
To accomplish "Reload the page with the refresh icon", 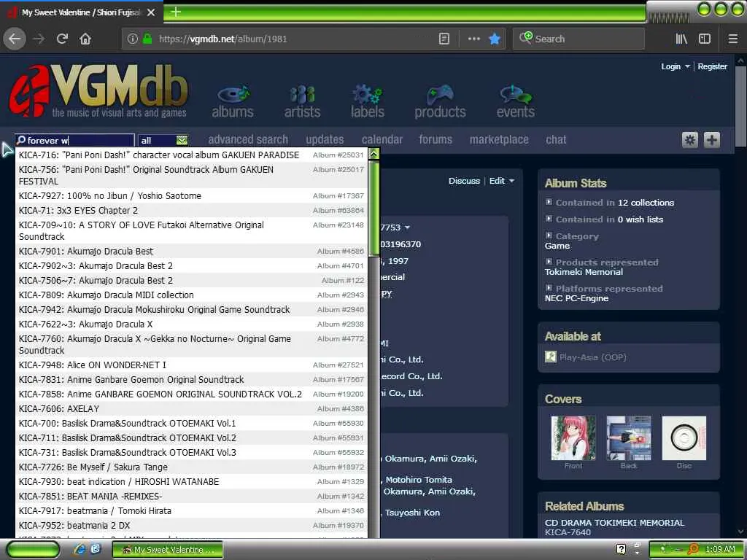I will coord(63,39).
